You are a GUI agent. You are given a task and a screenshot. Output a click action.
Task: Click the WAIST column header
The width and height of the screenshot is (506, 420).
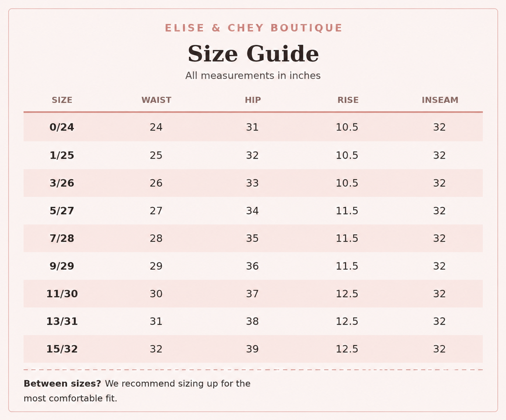[x=156, y=100]
